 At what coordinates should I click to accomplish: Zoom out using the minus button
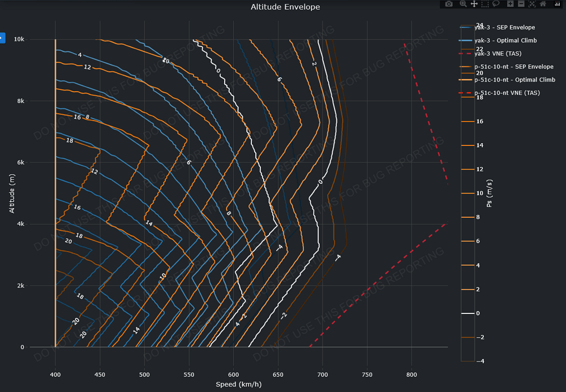click(x=521, y=4)
